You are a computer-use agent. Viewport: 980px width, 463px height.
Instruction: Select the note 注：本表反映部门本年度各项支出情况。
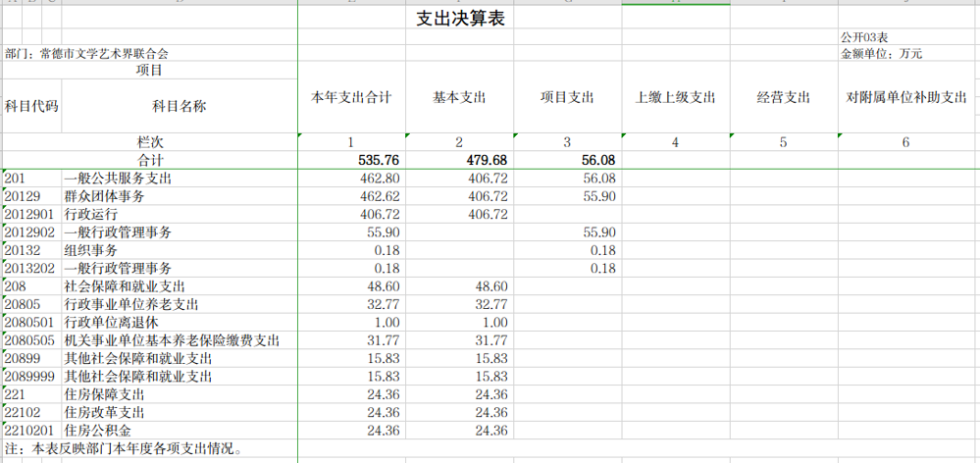[124, 449]
